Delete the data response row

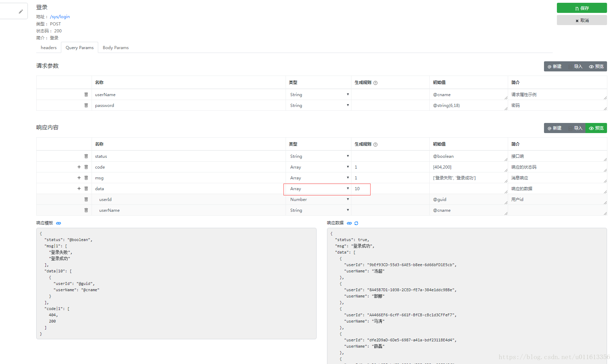[x=86, y=188]
